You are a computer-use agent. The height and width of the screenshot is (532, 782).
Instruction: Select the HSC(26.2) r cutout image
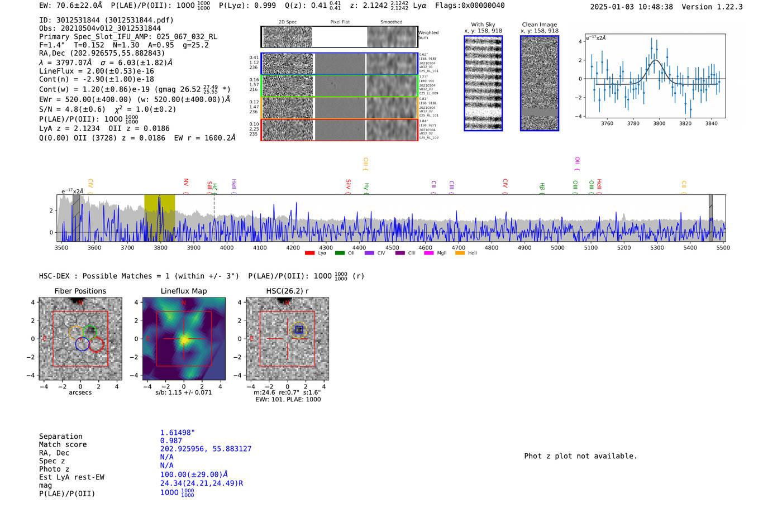click(x=287, y=339)
